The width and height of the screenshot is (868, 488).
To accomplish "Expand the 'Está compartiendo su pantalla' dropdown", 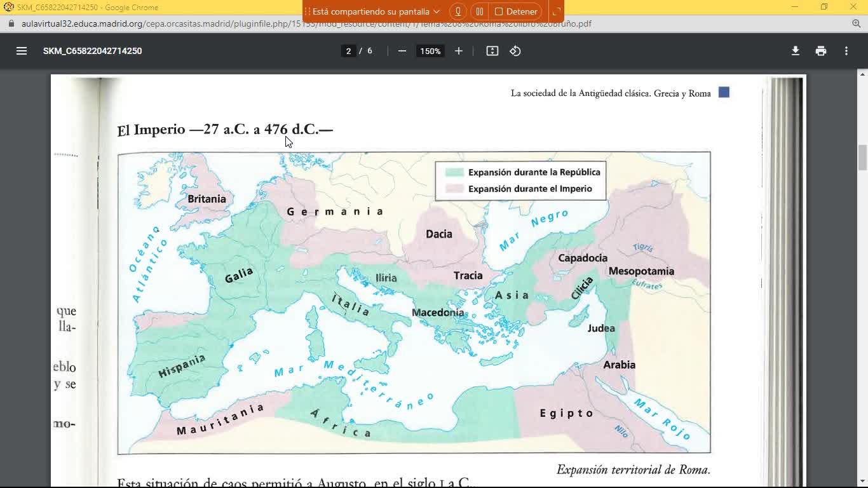I will tap(437, 11).
